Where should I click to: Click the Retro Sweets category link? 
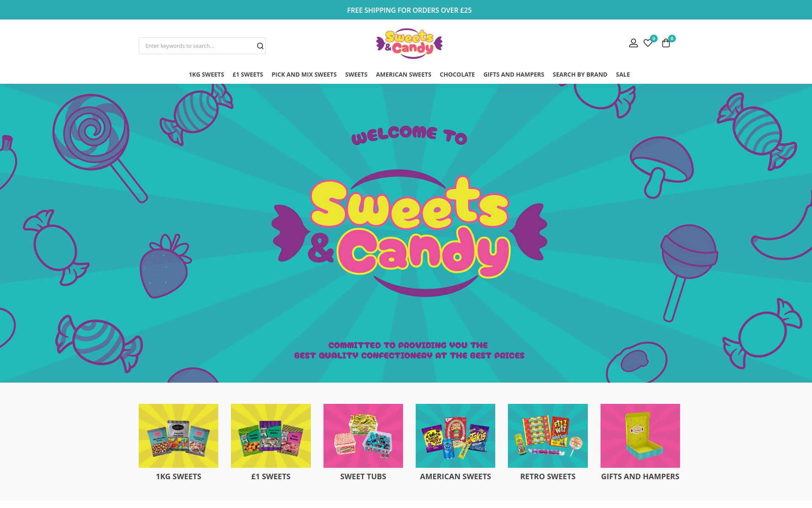tap(548, 476)
